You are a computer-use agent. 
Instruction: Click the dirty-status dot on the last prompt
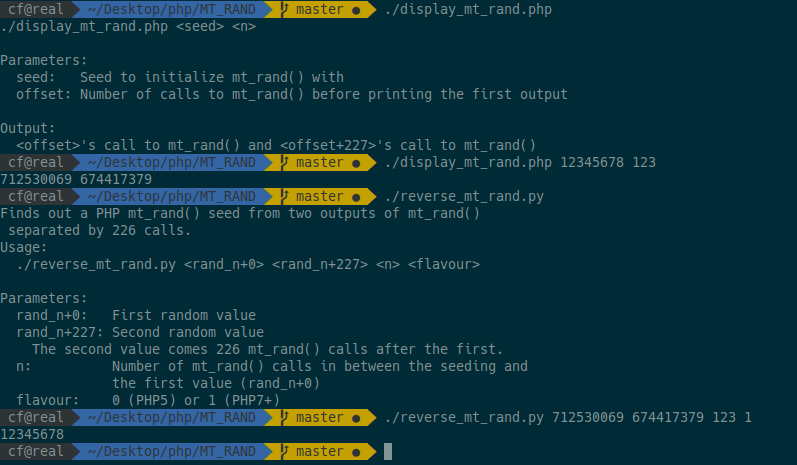[x=356, y=452]
